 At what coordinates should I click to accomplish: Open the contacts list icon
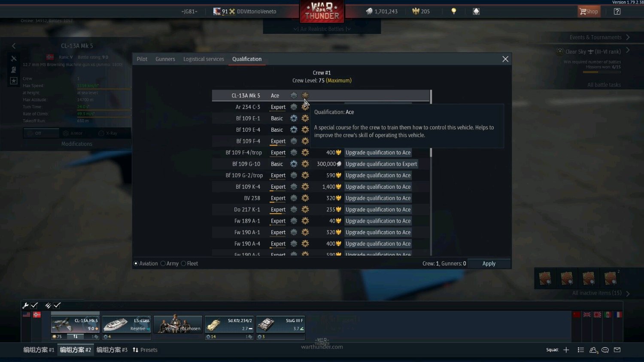click(x=593, y=350)
